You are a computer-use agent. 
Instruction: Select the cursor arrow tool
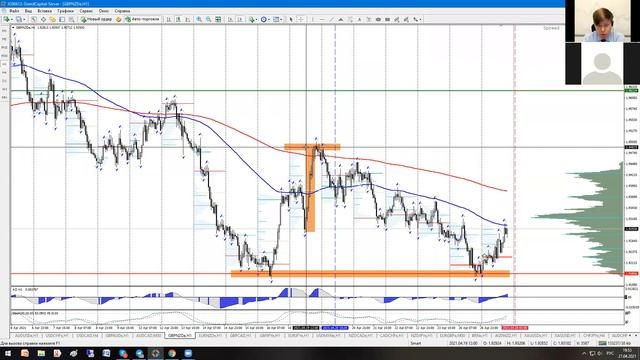point(291,19)
